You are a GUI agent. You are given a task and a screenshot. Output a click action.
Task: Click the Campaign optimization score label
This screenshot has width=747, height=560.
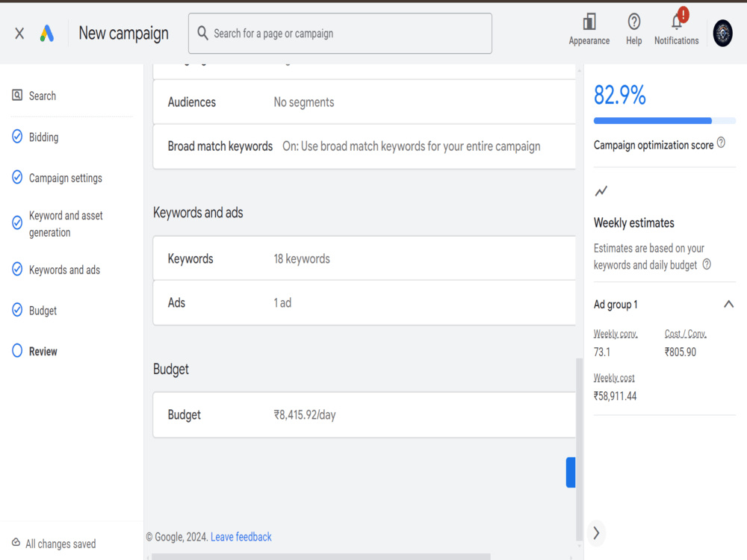click(653, 146)
